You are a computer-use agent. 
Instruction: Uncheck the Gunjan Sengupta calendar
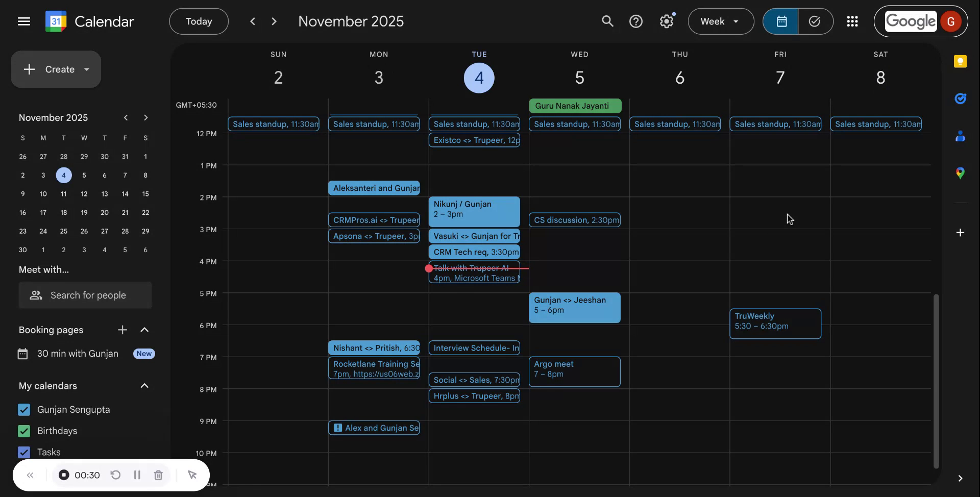coord(23,409)
